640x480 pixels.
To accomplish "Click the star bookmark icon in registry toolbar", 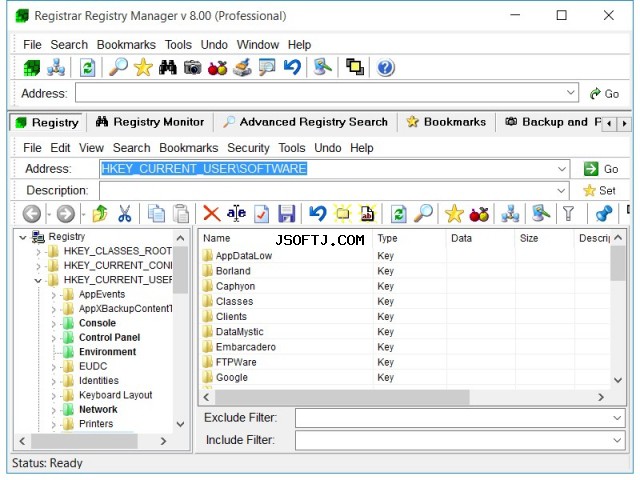I will (454, 213).
